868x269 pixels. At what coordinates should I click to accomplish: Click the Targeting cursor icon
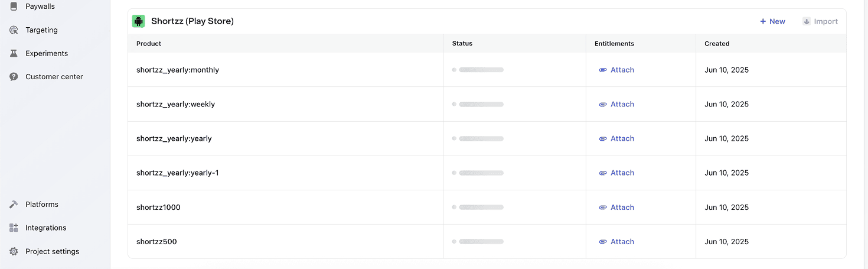14,30
